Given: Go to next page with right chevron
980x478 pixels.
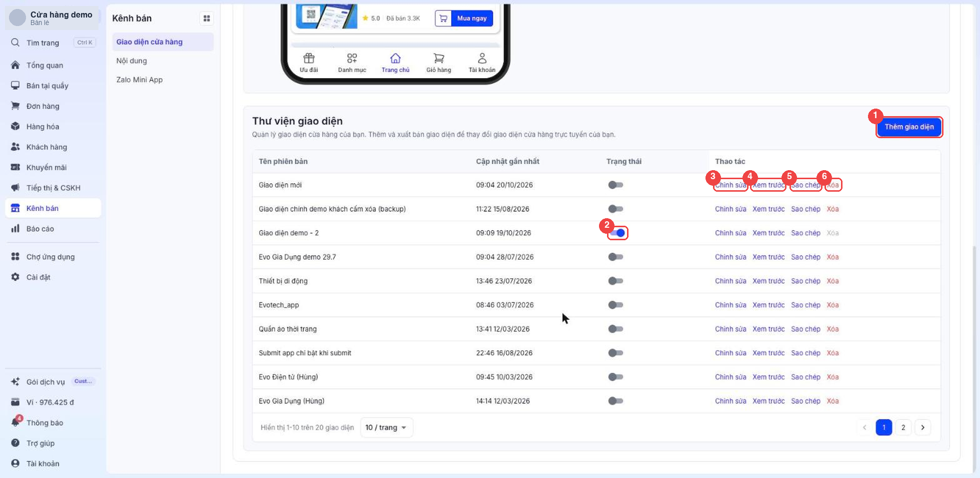Looking at the screenshot, I should tap(922, 427).
